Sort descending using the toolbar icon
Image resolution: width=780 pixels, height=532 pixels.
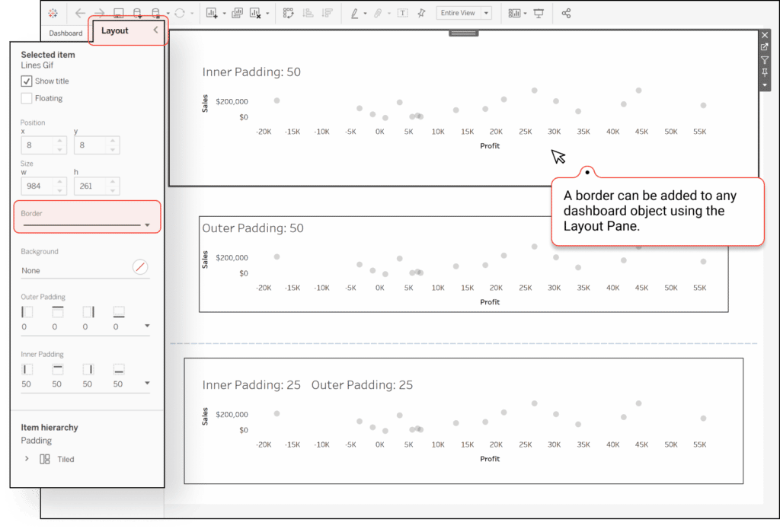[327, 14]
